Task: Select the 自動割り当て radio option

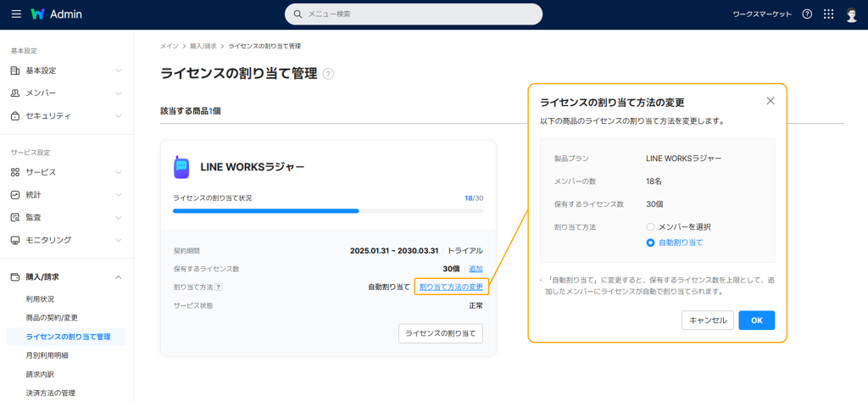Action: tap(650, 243)
